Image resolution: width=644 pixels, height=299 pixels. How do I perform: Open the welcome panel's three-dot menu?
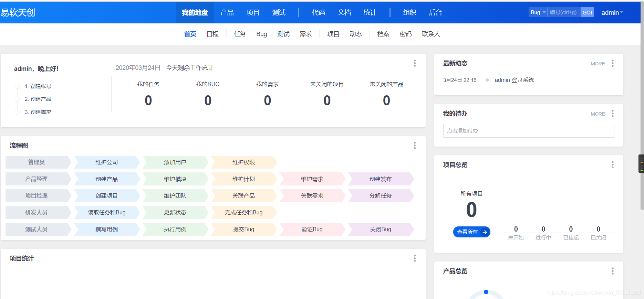(x=415, y=63)
